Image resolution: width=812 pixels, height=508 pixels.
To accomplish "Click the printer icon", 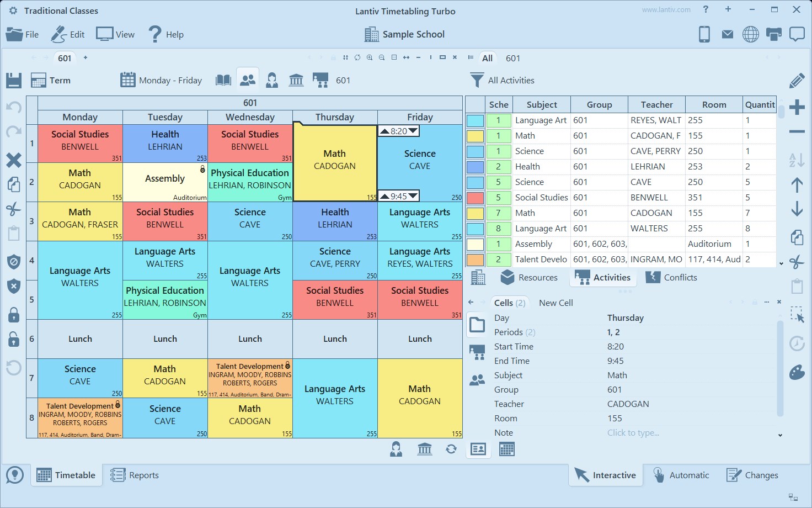I will tap(774, 34).
